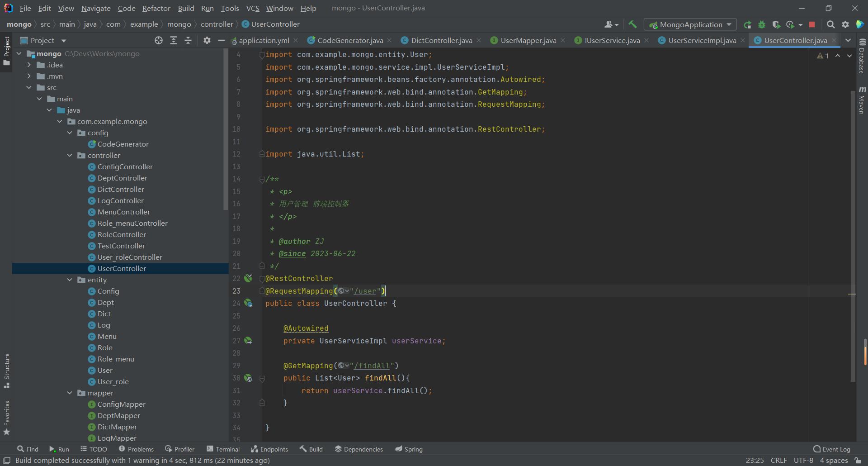This screenshot has height=466, width=868.
Task: Open IDE settings gear in toolbar
Action: 845,24
